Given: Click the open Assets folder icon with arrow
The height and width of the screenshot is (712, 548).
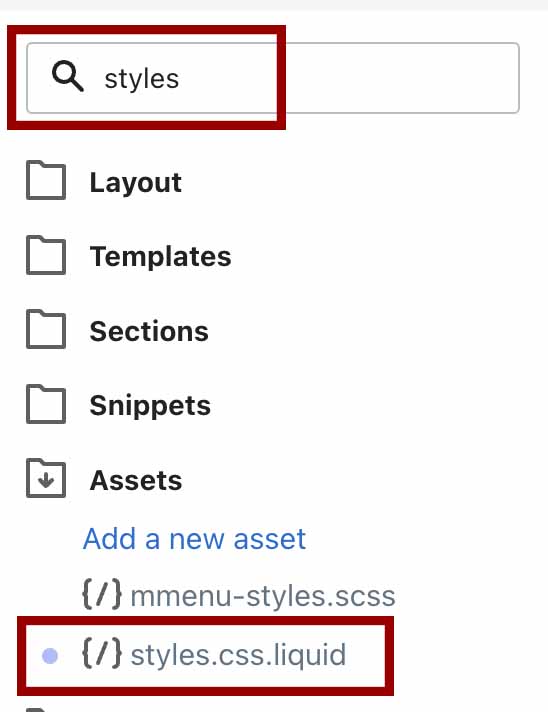Looking at the screenshot, I should click(46, 478).
